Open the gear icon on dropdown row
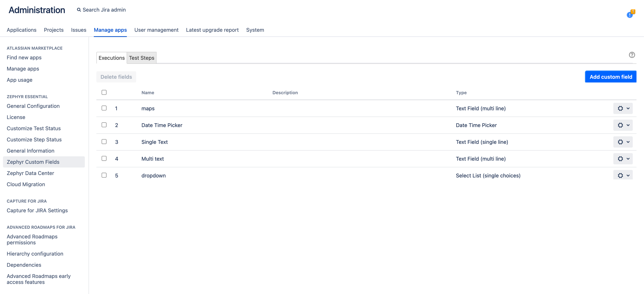Screen dimensions: 644x294 [620, 175]
